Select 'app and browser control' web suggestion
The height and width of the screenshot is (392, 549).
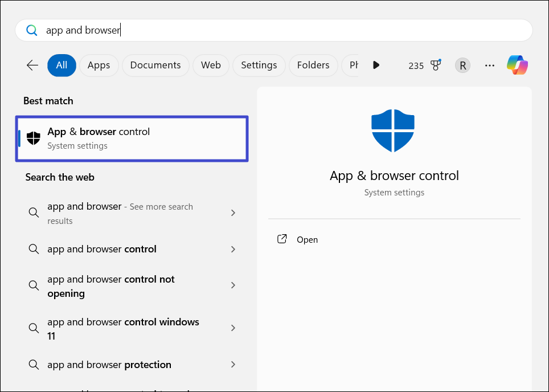pyautogui.click(x=132, y=249)
